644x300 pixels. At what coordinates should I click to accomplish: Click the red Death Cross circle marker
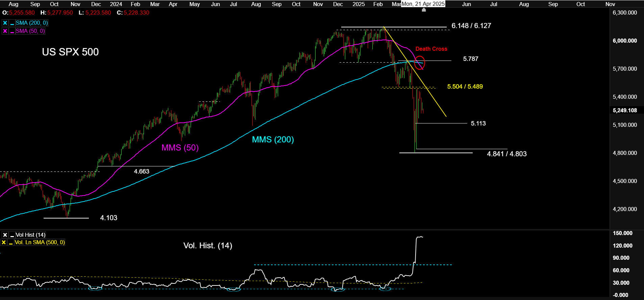tap(419, 63)
